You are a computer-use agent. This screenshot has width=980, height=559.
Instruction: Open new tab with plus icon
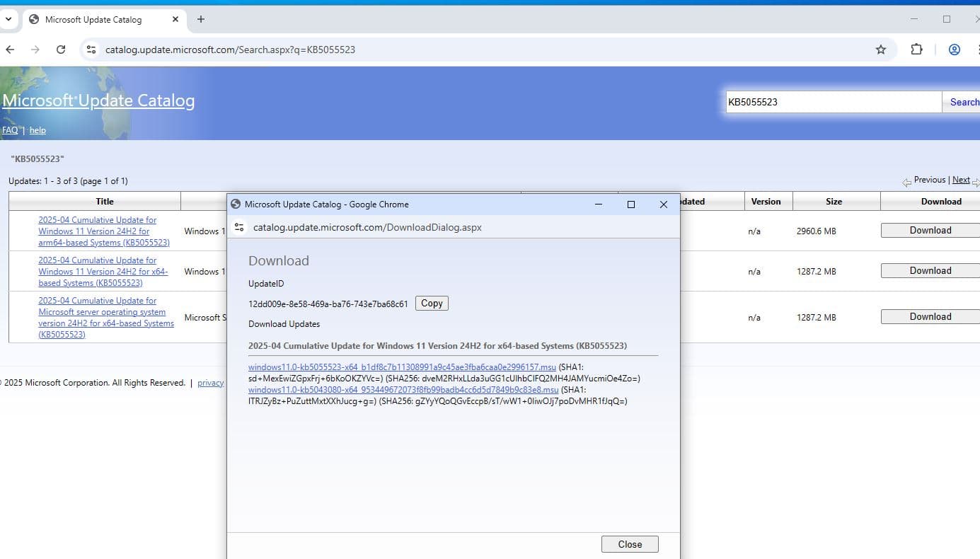click(201, 19)
